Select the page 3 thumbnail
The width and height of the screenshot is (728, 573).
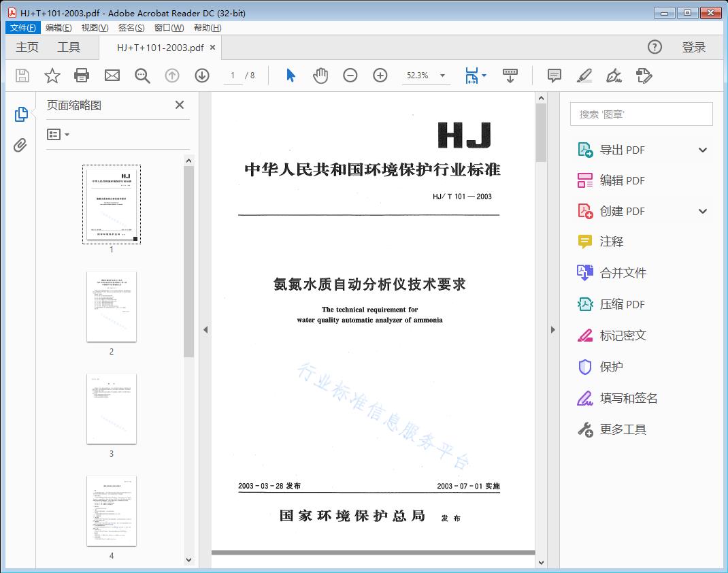click(x=112, y=408)
